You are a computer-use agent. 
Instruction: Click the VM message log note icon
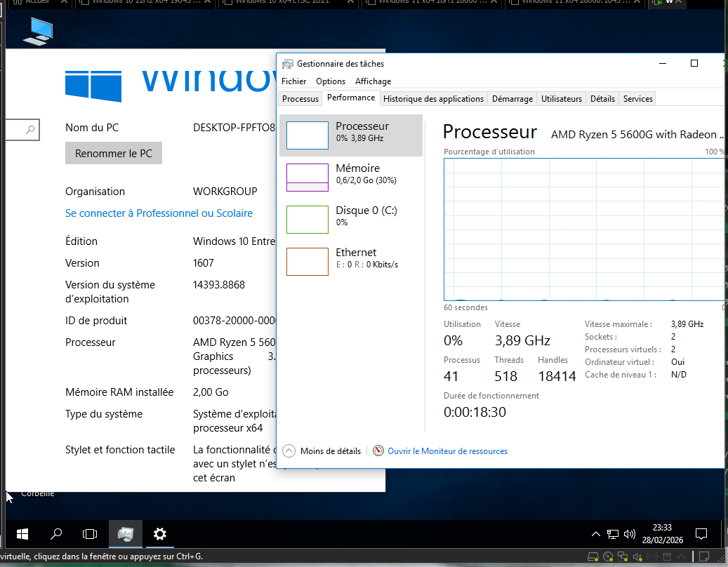704,556
